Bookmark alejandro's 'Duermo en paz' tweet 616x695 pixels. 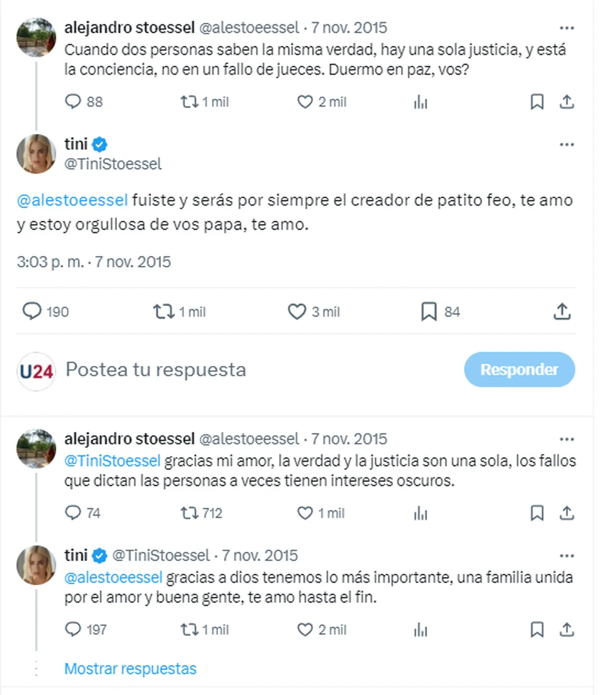537,102
